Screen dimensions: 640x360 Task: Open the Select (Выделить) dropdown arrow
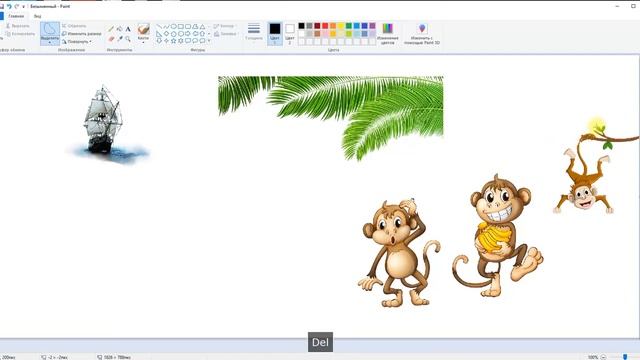pyautogui.click(x=50, y=42)
